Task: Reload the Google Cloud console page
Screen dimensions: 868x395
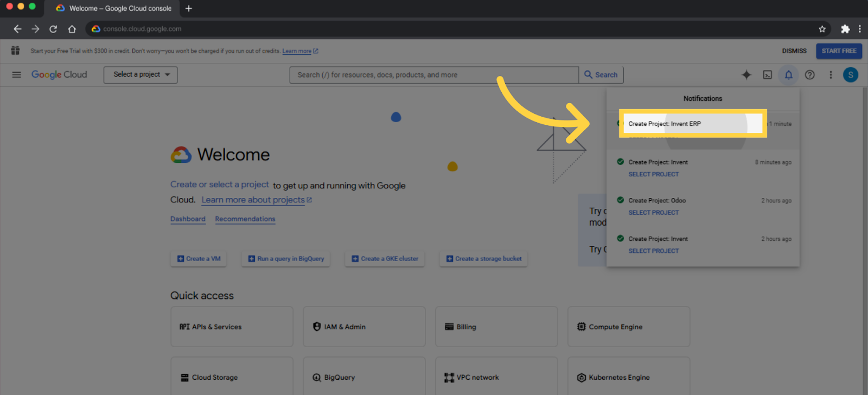Action: [53, 29]
